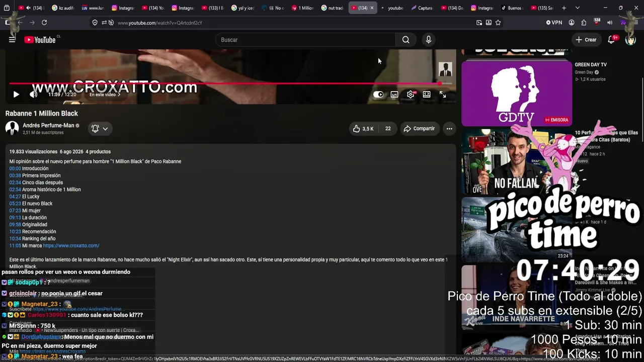Open the site info shield icon

click(x=95, y=23)
